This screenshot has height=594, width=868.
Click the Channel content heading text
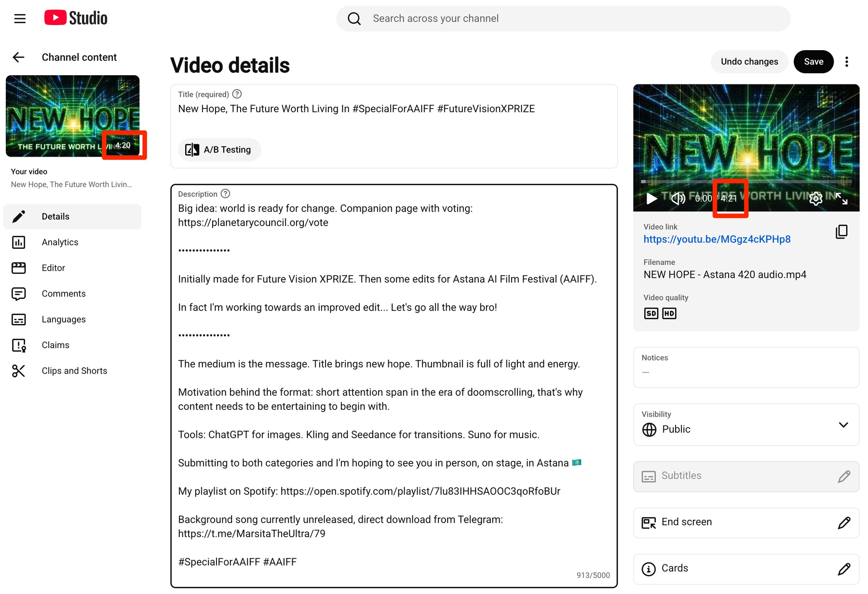point(79,57)
